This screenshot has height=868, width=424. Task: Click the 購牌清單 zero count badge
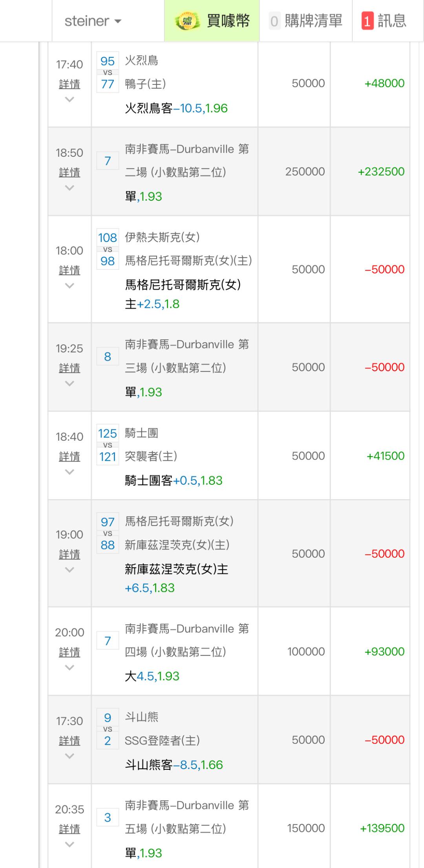(x=274, y=21)
